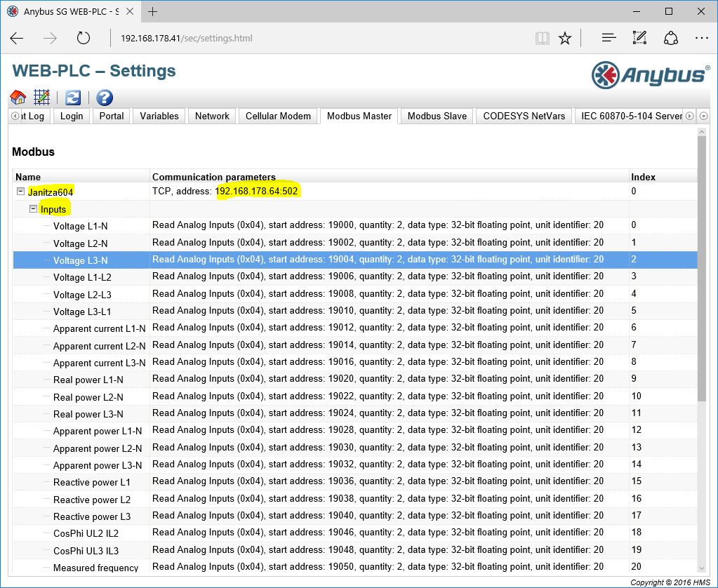Click the refresh settings toolbar icon

click(x=73, y=98)
